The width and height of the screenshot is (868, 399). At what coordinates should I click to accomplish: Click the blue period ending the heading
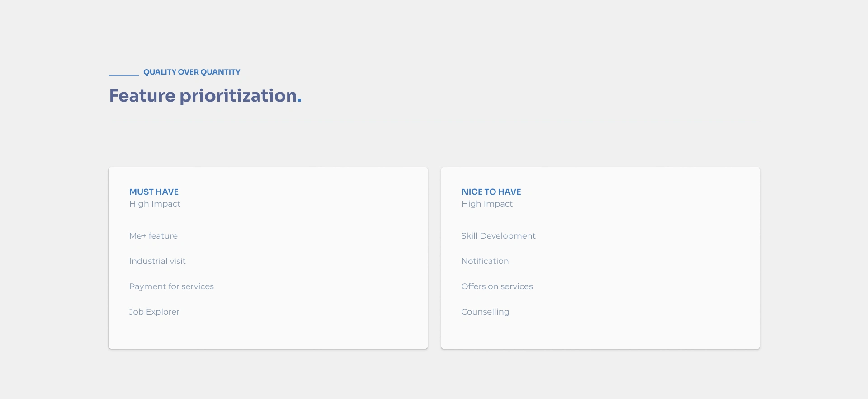[x=299, y=101]
